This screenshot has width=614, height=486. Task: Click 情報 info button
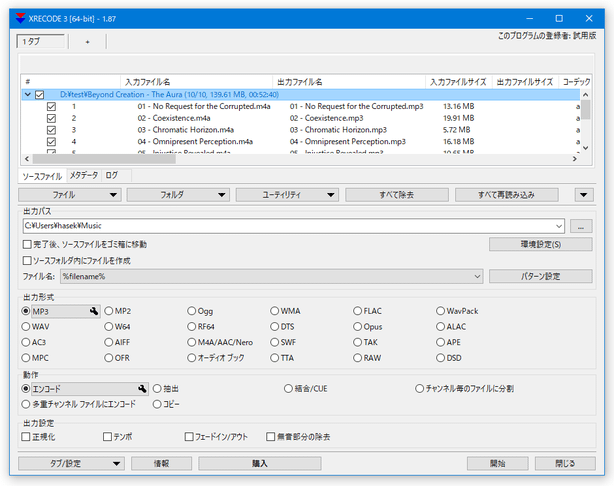tap(161, 464)
